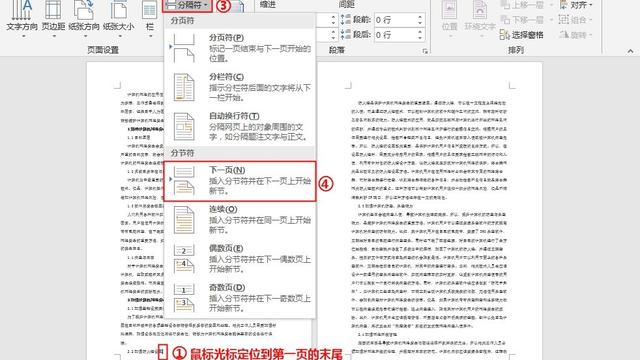This screenshot has height=360, width=640.
Task: Choose 下一页(N) next page section break
Action: pos(240,181)
